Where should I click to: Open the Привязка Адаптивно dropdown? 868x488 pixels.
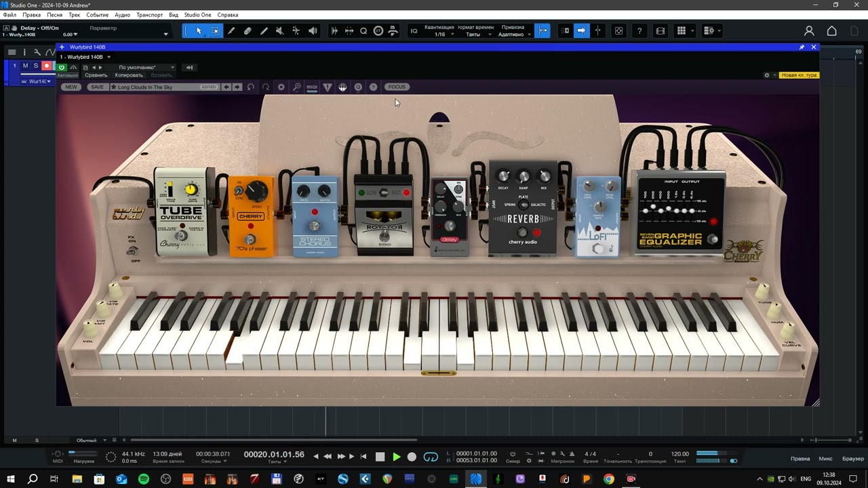tap(513, 30)
